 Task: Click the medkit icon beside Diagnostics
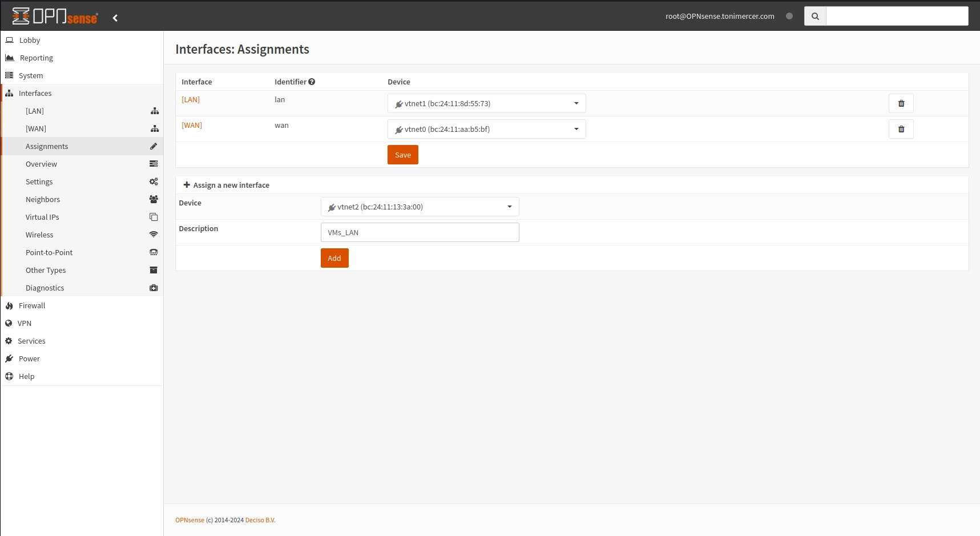pyautogui.click(x=154, y=288)
